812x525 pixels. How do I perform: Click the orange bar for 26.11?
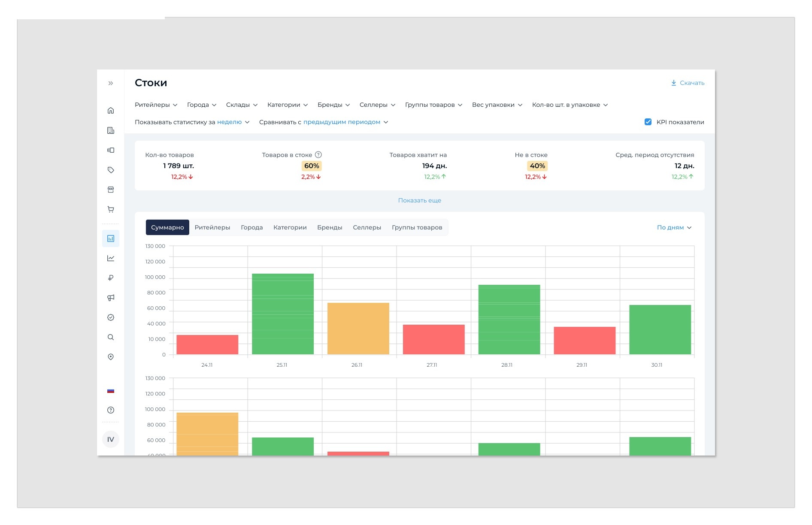tap(358, 329)
